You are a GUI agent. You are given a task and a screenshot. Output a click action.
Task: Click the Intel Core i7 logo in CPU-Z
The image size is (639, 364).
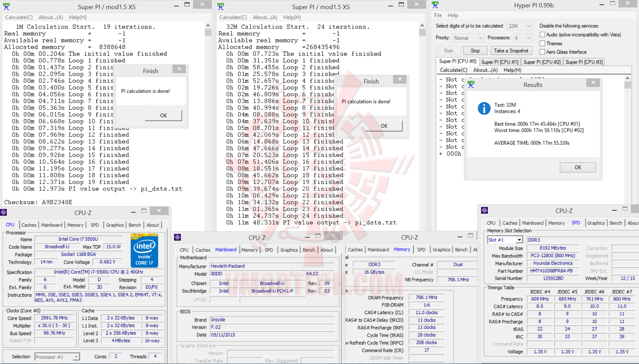(144, 251)
